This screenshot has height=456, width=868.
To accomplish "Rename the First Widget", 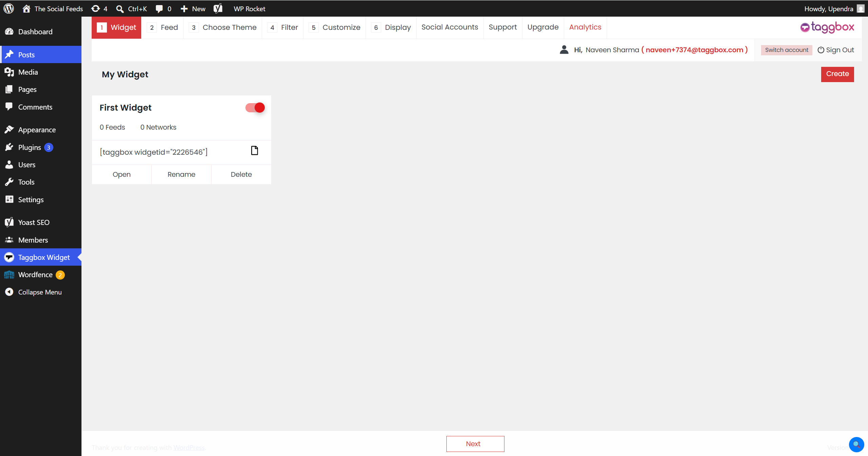I will [181, 174].
